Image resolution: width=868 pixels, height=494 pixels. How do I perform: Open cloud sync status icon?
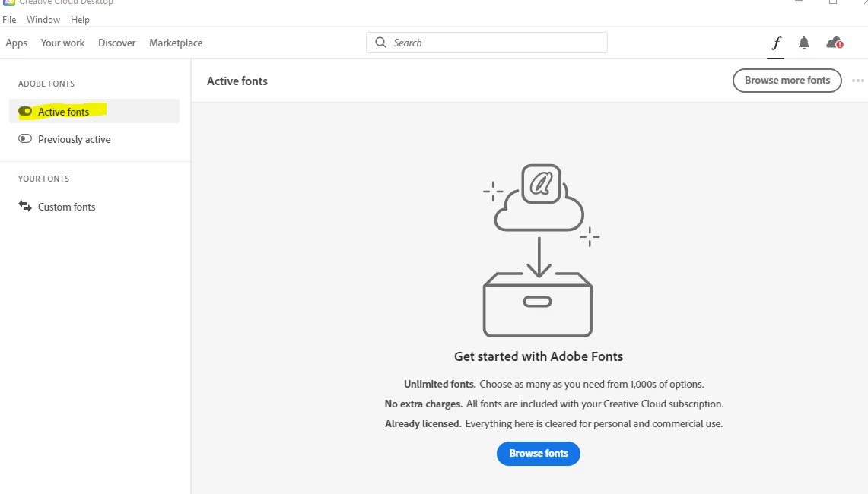(x=835, y=43)
